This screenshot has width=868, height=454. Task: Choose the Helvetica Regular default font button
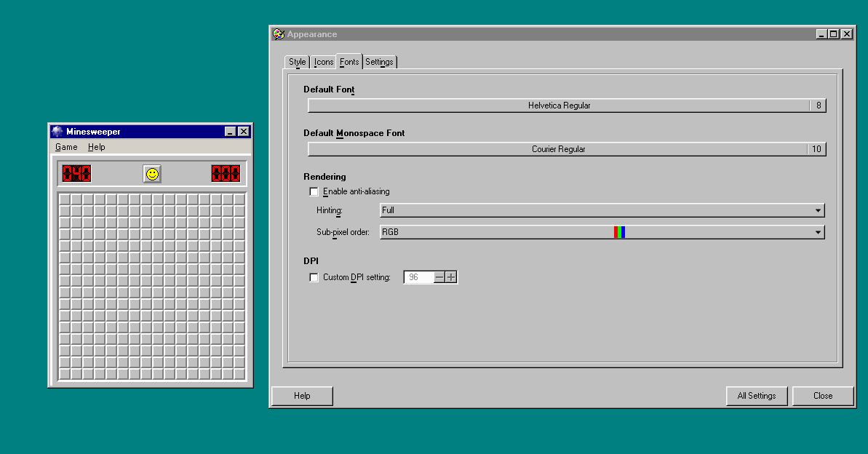pos(567,105)
